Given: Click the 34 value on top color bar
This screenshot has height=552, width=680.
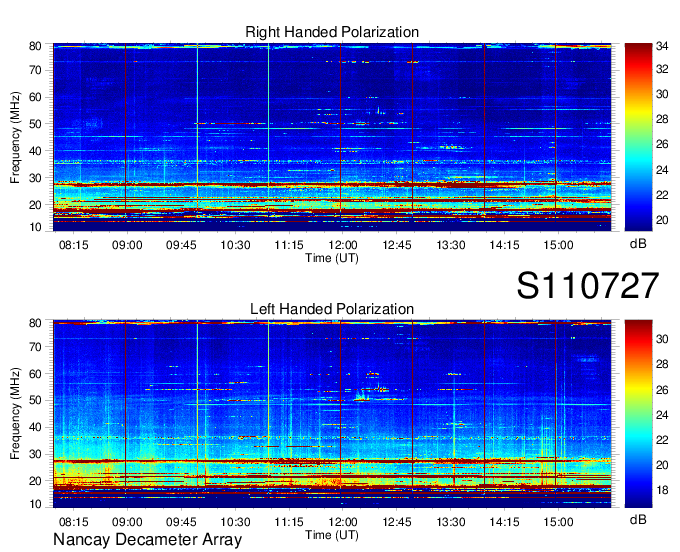Looking at the screenshot, I should click(x=662, y=46).
